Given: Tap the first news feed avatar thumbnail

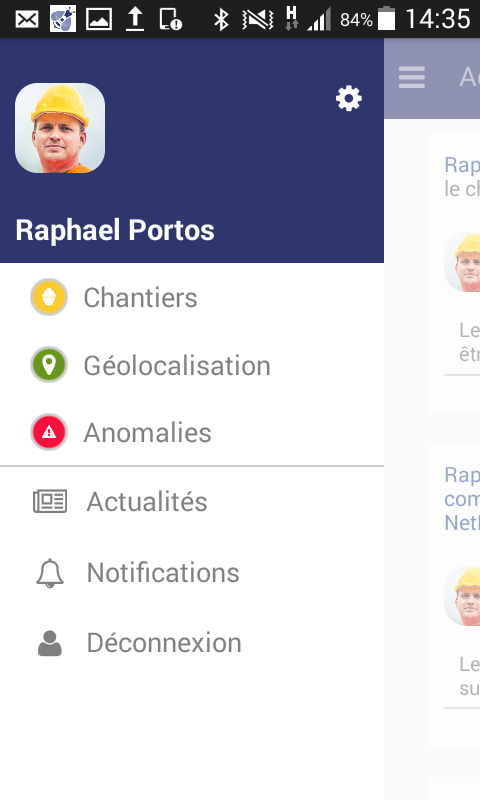Looking at the screenshot, I should pos(462,262).
